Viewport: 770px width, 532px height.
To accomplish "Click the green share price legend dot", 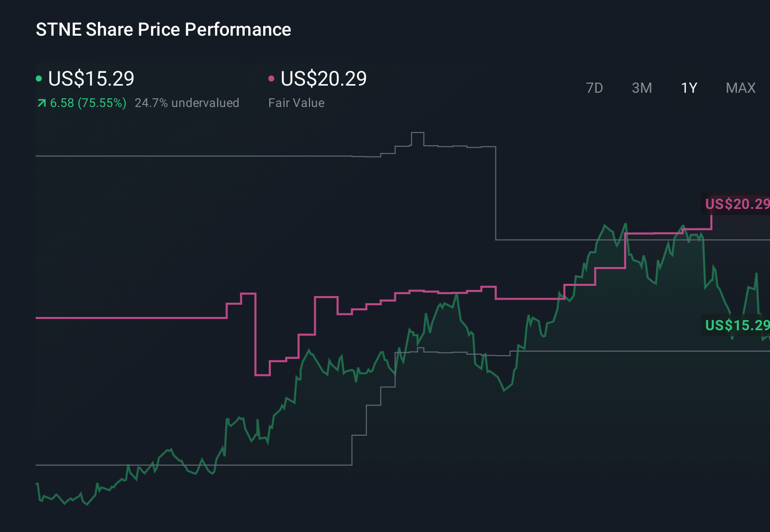I will pos(40,78).
